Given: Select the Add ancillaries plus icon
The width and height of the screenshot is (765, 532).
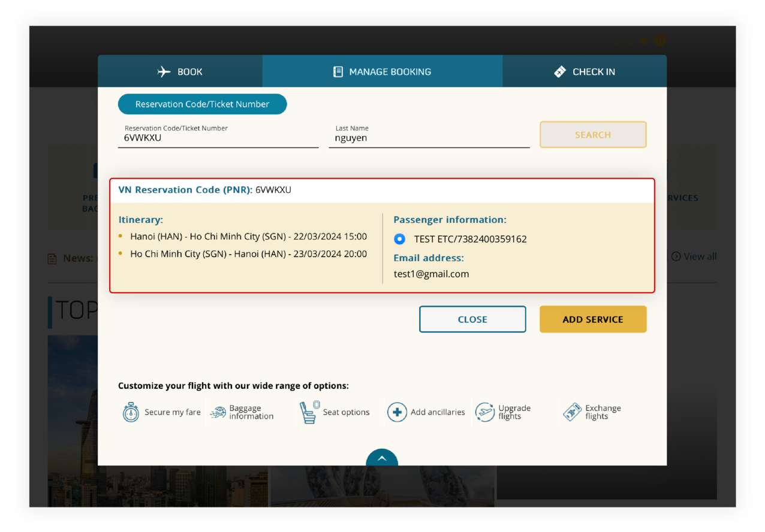Looking at the screenshot, I should pos(397,412).
